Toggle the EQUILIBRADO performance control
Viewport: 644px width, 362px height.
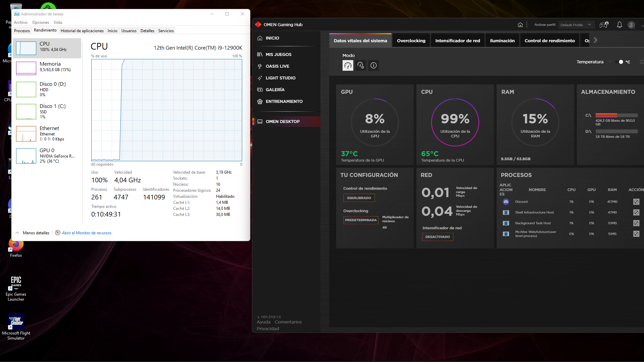pyautogui.click(x=359, y=198)
